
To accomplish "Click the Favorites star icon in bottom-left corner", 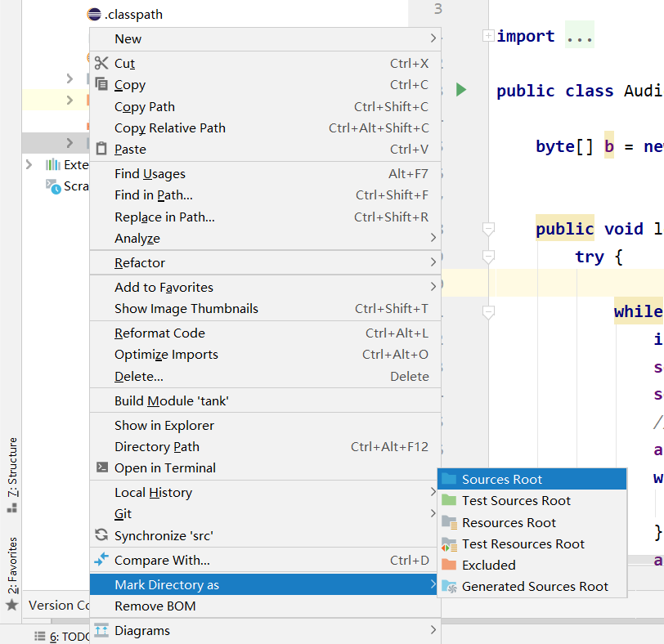I will click(12, 606).
